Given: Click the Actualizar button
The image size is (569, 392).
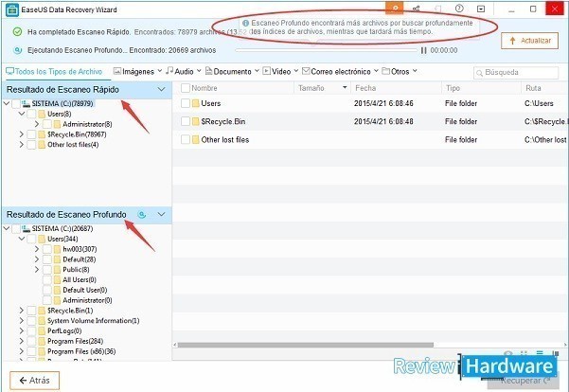Looking at the screenshot, I should click(x=530, y=41).
